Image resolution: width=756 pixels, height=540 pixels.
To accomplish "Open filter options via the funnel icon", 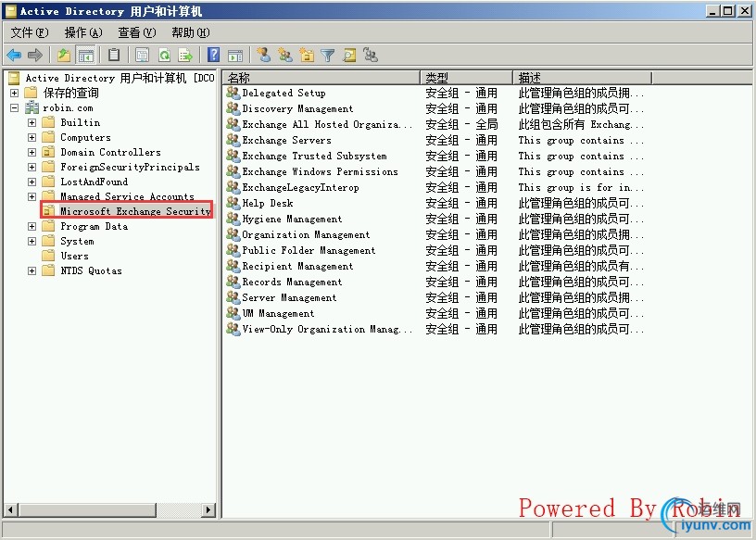I will pos(328,55).
